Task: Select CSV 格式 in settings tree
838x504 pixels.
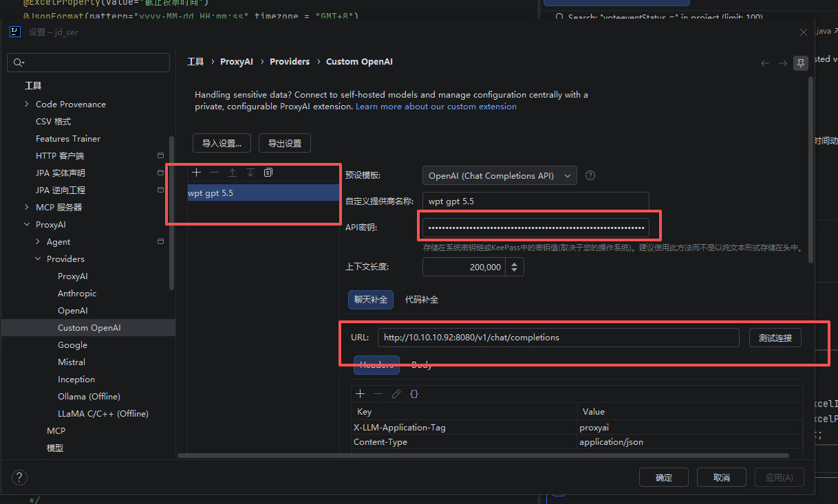Action: [54, 121]
